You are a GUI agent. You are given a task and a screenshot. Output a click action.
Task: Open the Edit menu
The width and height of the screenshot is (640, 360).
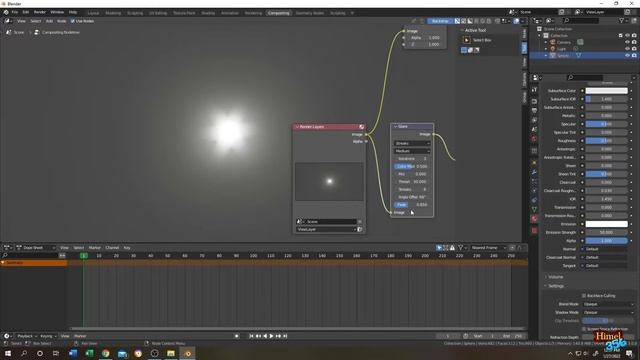(26, 12)
